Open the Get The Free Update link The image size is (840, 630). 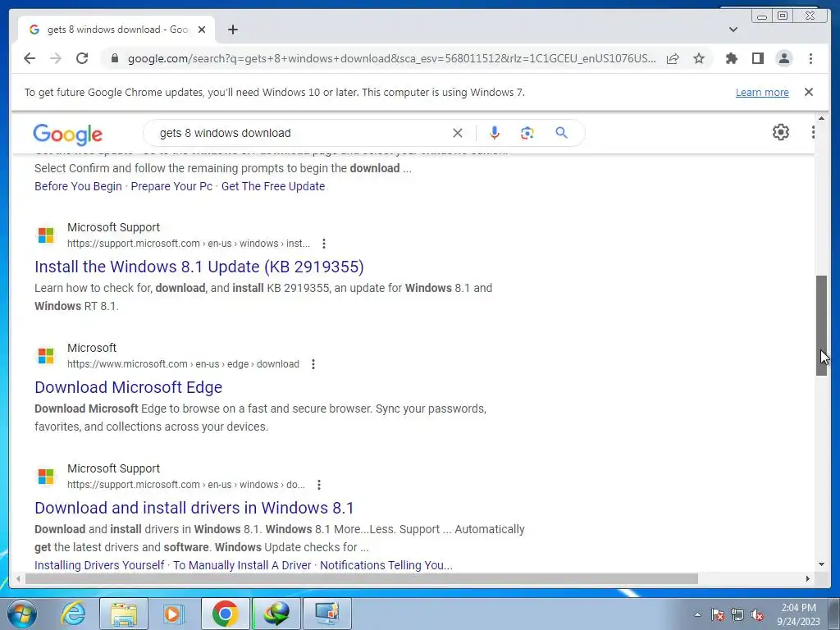(273, 186)
